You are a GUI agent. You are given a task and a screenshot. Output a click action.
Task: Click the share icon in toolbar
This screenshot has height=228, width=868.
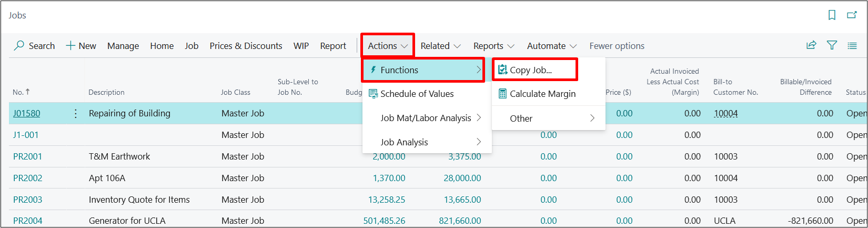coord(811,46)
